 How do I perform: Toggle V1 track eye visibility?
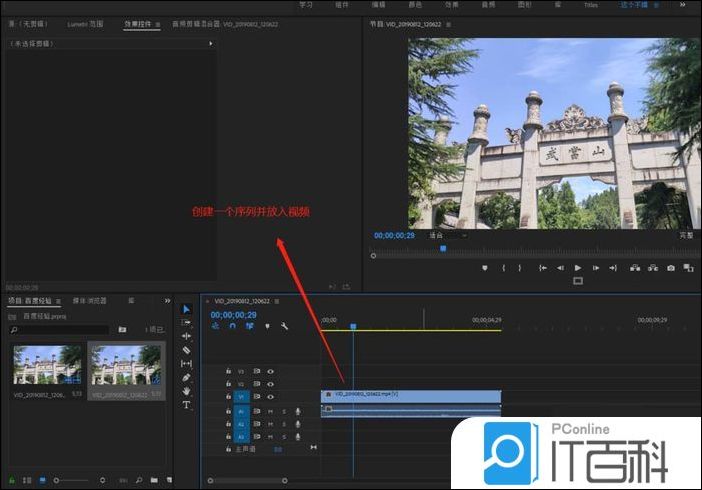270,397
